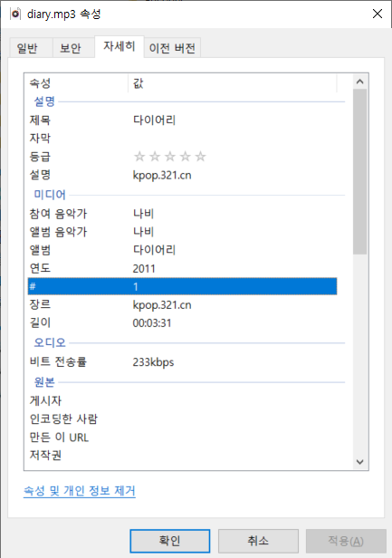This screenshot has height=558, width=392.
Task: Open the 이전 버전 tab
Action: (x=173, y=48)
